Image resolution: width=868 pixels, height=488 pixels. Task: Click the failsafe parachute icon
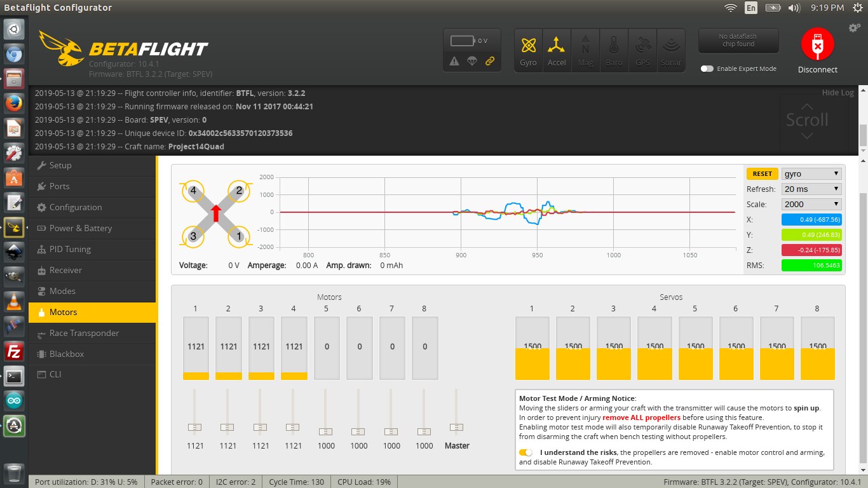(x=472, y=61)
